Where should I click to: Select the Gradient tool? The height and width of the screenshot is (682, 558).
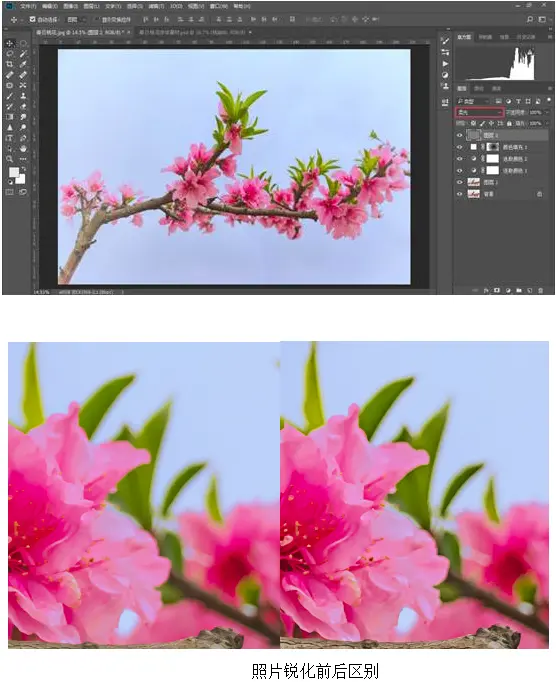10,117
